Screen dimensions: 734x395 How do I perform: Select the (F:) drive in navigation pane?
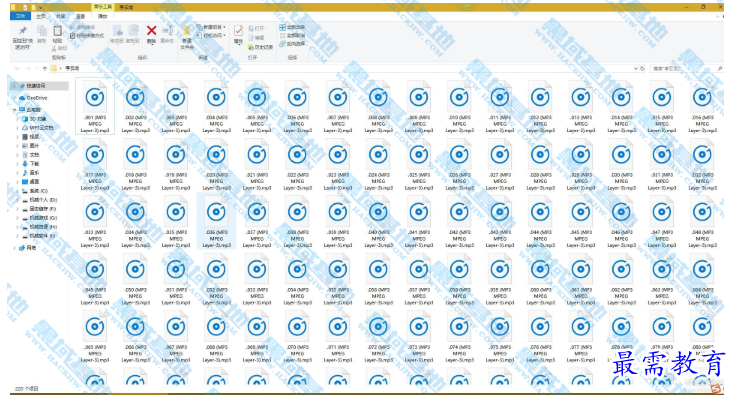point(39,209)
